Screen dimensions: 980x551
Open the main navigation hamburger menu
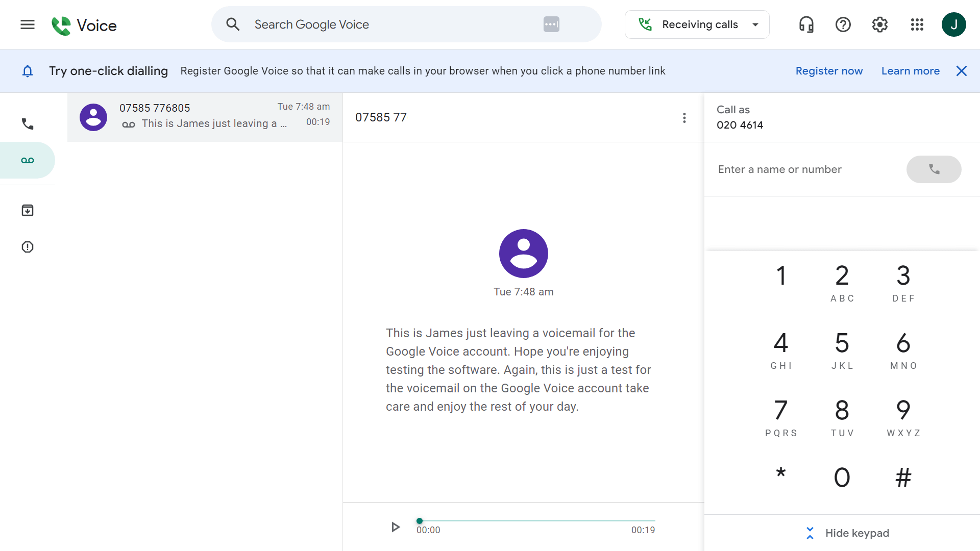tap(27, 24)
